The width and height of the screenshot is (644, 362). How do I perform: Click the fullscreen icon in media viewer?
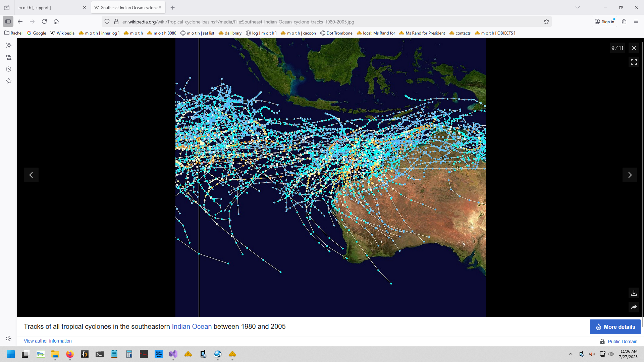click(634, 62)
